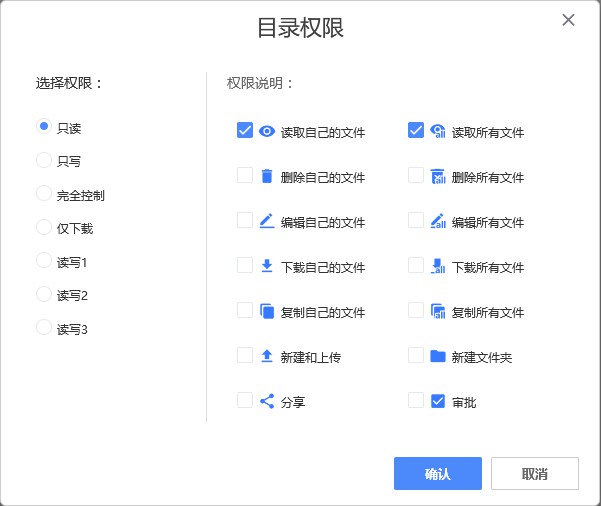Tick the 新建文件夹 checkbox
This screenshot has height=506, width=601.
tap(416, 355)
